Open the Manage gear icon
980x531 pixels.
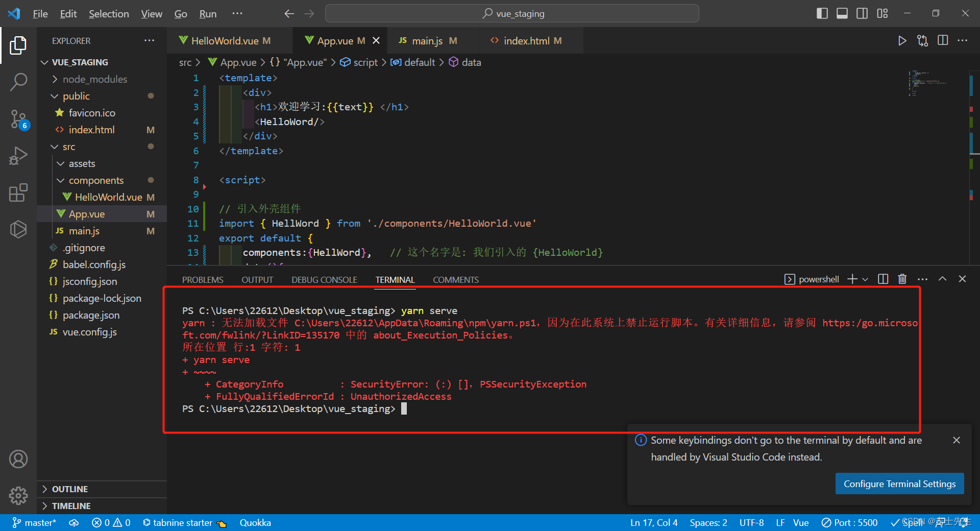pos(18,495)
